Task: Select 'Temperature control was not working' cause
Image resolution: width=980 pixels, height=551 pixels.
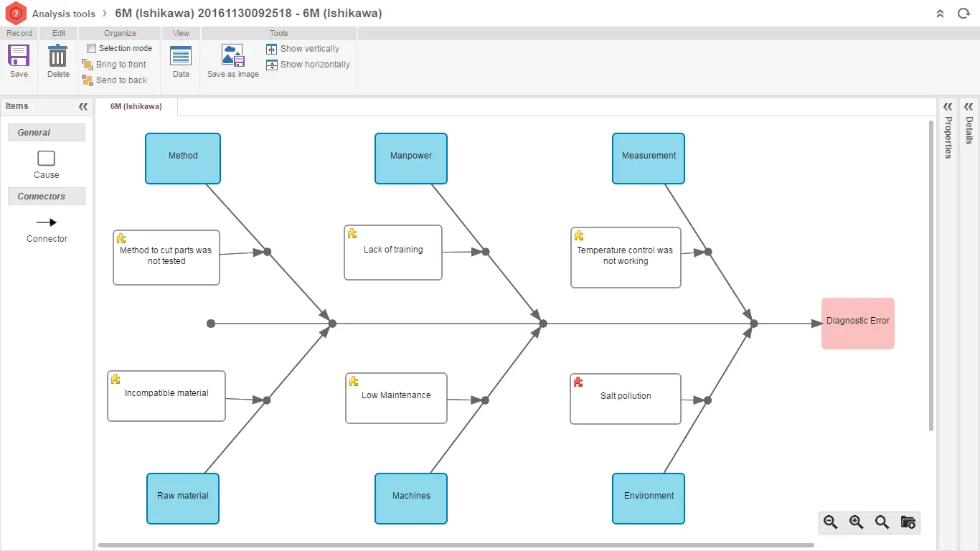Action: click(626, 258)
